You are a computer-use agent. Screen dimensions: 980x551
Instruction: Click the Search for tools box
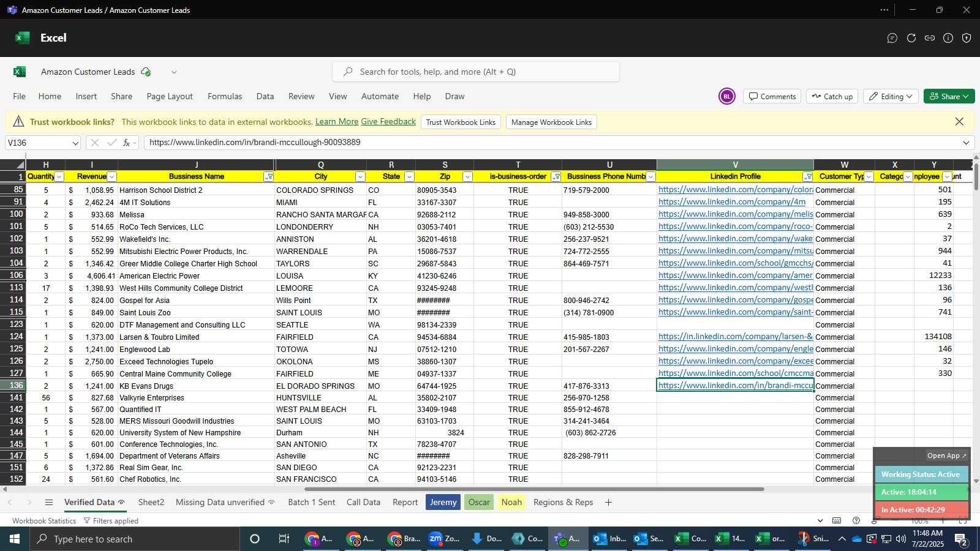click(x=476, y=72)
